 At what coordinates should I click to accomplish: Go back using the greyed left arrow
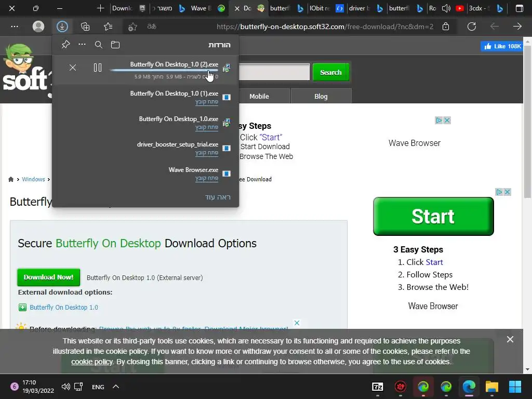[x=495, y=26]
